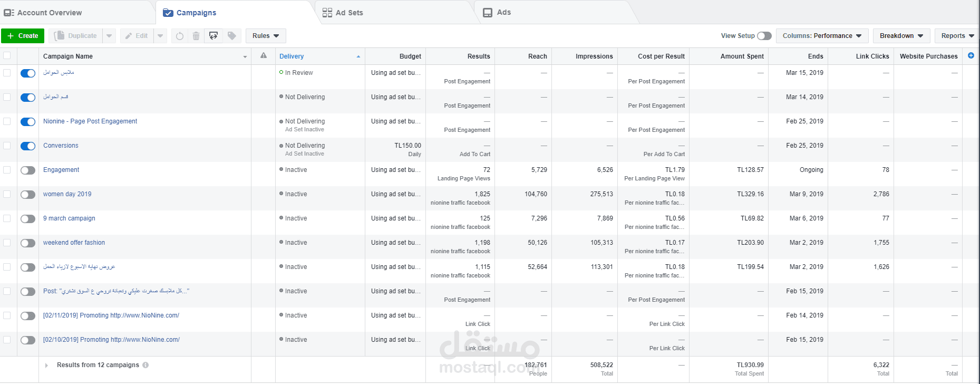This screenshot has width=980, height=384.
Task: Toggle off Nionine - Page Post Engagement switch
Action: [28, 122]
